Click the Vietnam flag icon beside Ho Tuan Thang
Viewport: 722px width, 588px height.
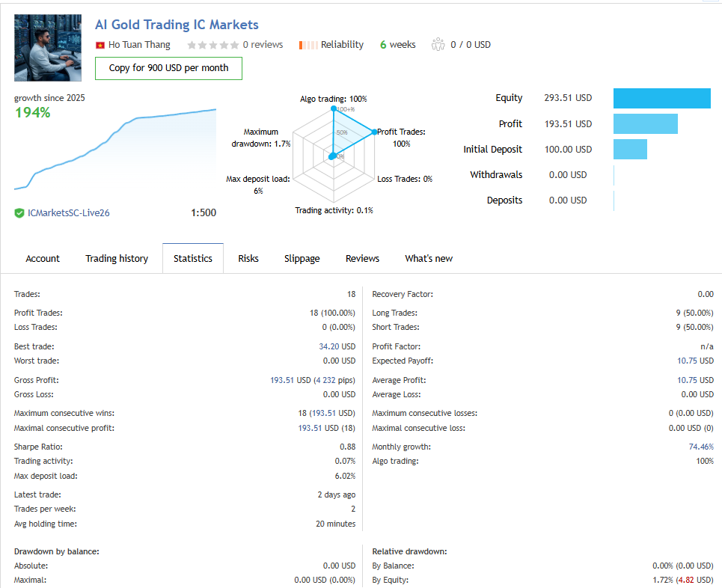(100, 44)
